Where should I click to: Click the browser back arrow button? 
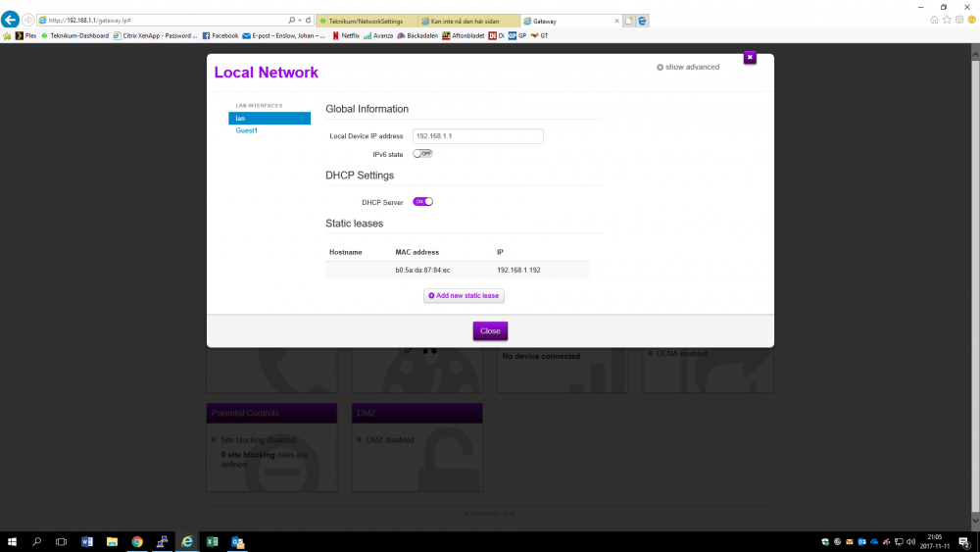tap(10, 20)
